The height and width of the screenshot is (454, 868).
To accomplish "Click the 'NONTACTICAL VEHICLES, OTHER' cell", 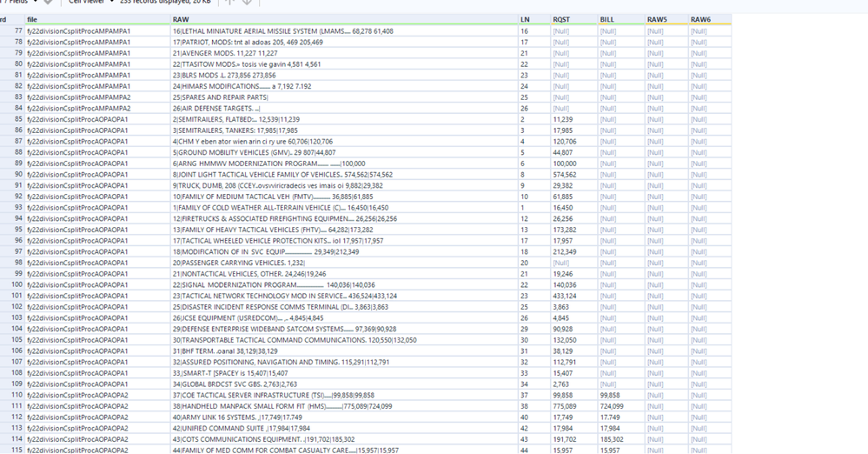I will 344,274.
